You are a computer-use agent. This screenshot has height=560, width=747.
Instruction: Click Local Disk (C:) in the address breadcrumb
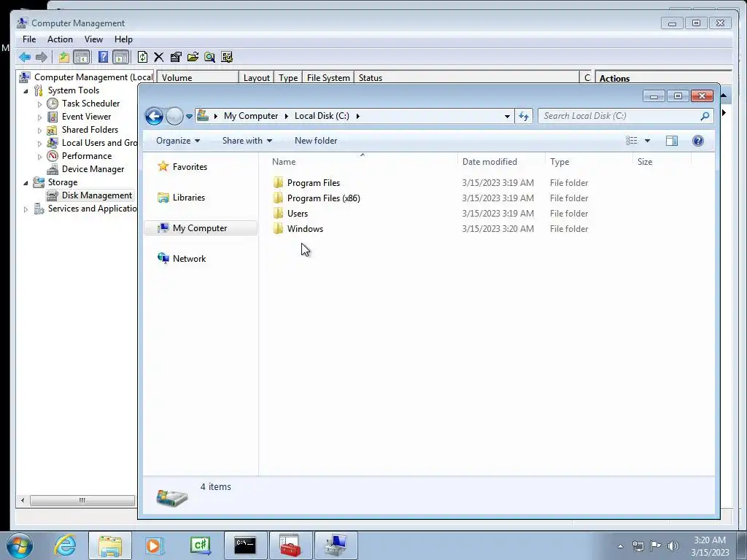pos(322,116)
